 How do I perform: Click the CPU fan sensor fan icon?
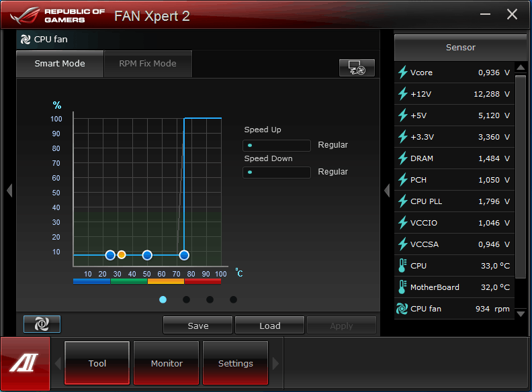pyautogui.click(x=402, y=309)
